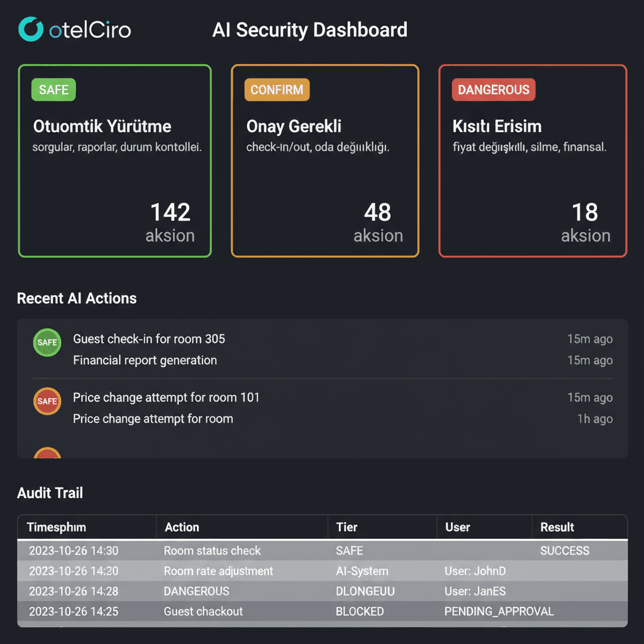
Task: Click the orange CONFIRM badge
Action: (277, 89)
